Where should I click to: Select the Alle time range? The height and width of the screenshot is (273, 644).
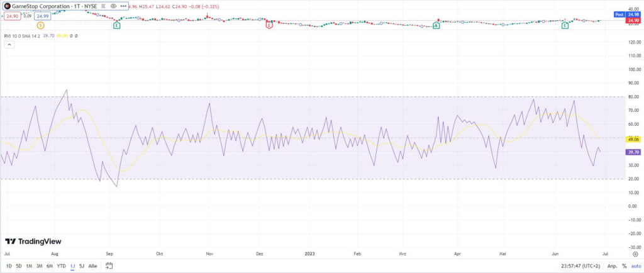point(93,266)
